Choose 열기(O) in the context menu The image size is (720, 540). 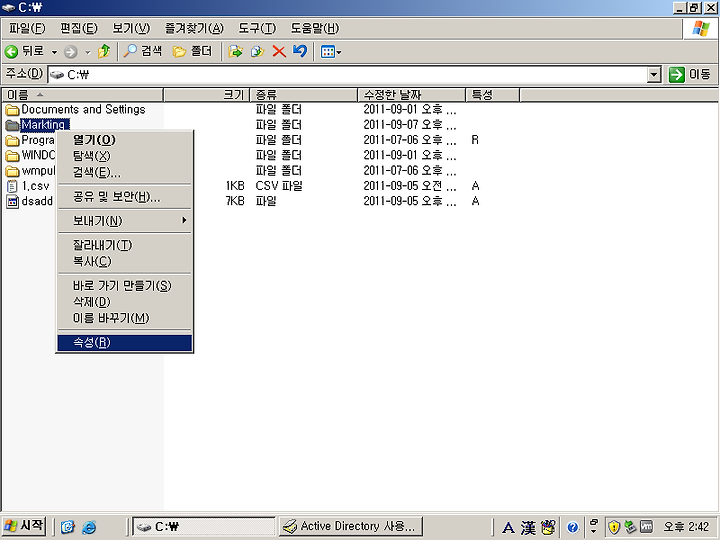point(124,140)
